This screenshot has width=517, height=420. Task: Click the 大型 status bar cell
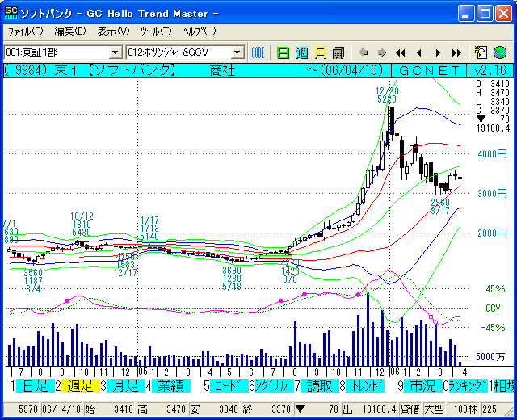click(x=435, y=409)
